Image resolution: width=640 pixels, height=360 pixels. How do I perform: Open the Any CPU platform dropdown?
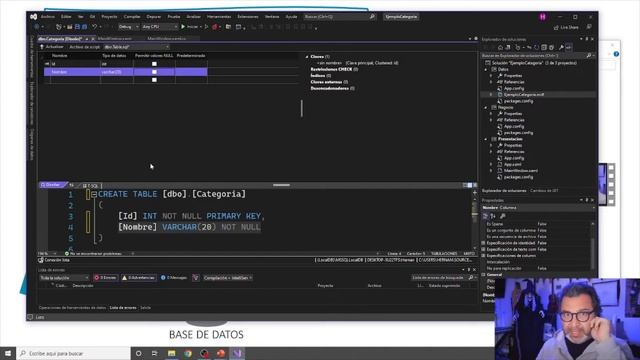pyautogui.click(x=159, y=27)
